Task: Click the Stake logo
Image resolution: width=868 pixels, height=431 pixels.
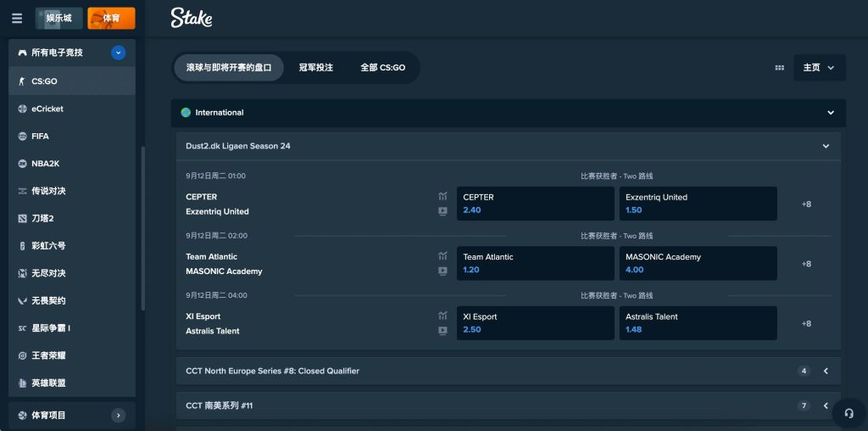Action: pos(192,18)
